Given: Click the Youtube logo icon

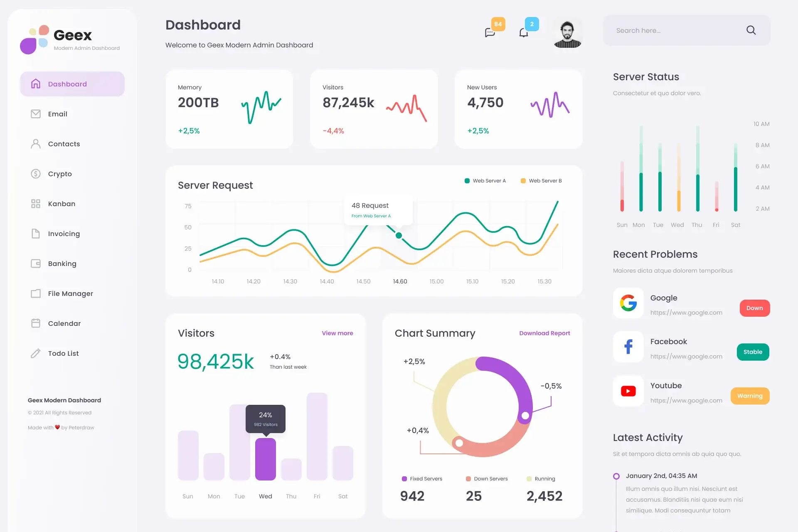Looking at the screenshot, I should point(628,391).
